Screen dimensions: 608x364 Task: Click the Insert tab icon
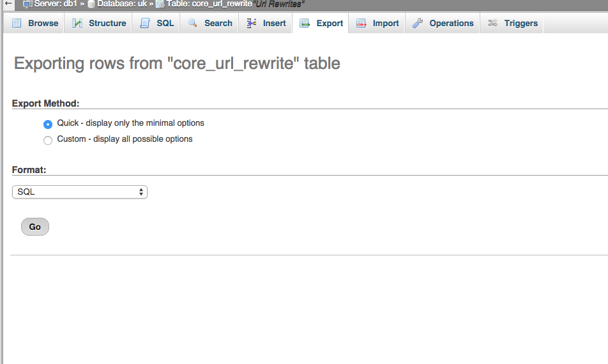coord(251,23)
